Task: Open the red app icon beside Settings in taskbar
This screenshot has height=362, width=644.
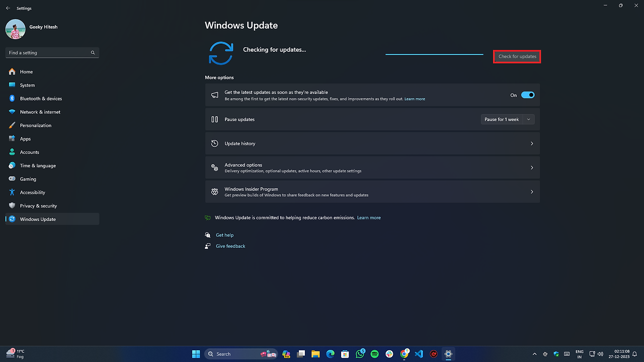Action: (x=434, y=354)
